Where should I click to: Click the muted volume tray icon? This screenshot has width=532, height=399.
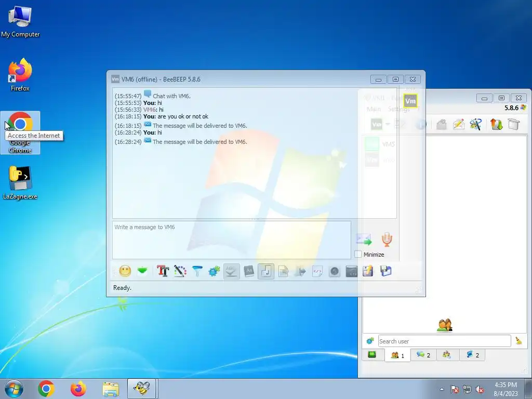coord(480,389)
